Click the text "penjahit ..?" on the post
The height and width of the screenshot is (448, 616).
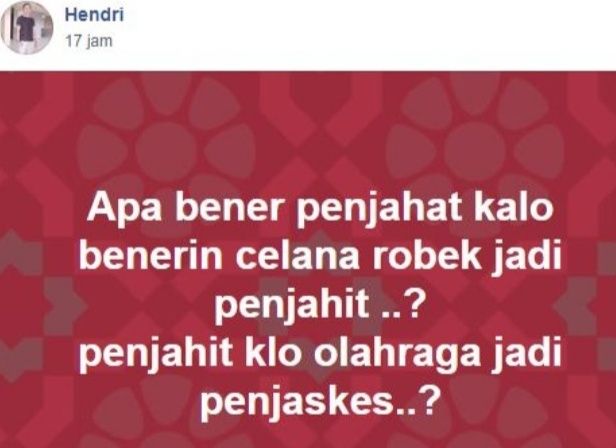[x=318, y=305]
